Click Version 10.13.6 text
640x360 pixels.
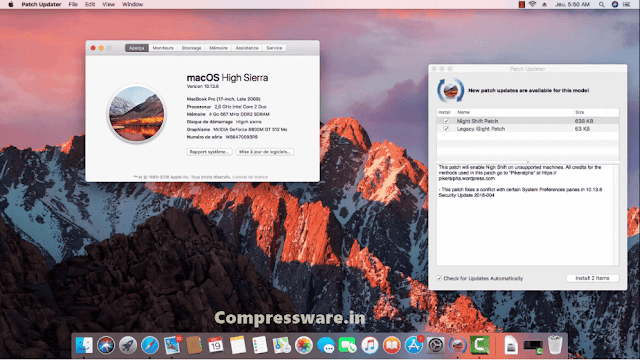(202, 86)
